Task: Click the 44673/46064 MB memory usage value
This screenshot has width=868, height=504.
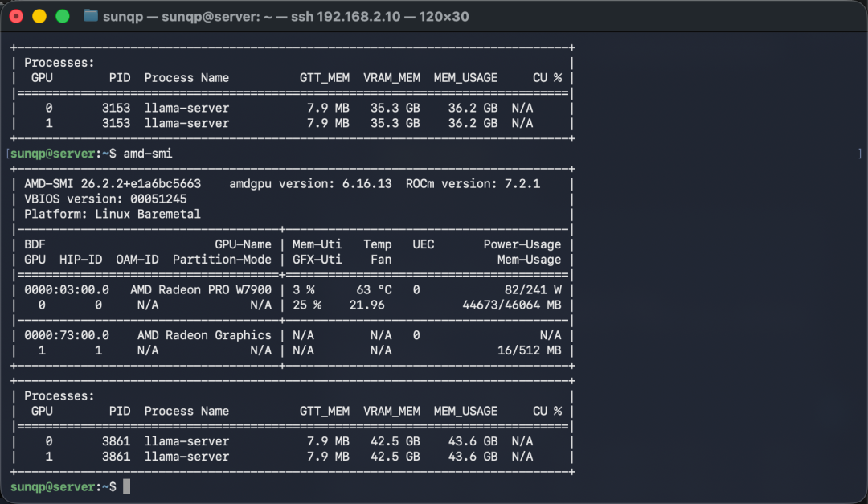Action: (511, 305)
